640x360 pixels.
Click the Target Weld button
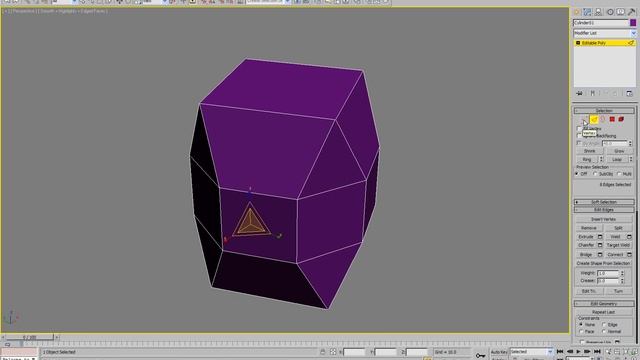(618, 245)
